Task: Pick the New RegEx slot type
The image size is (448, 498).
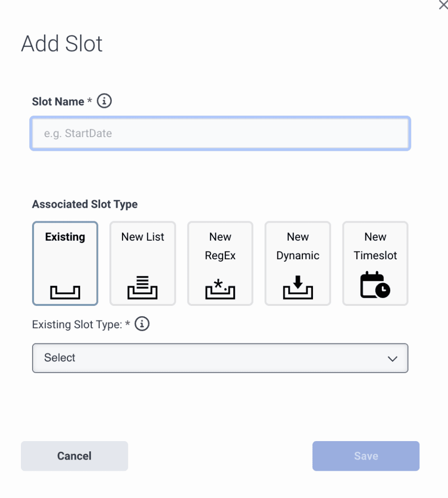Action: [x=220, y=263]
